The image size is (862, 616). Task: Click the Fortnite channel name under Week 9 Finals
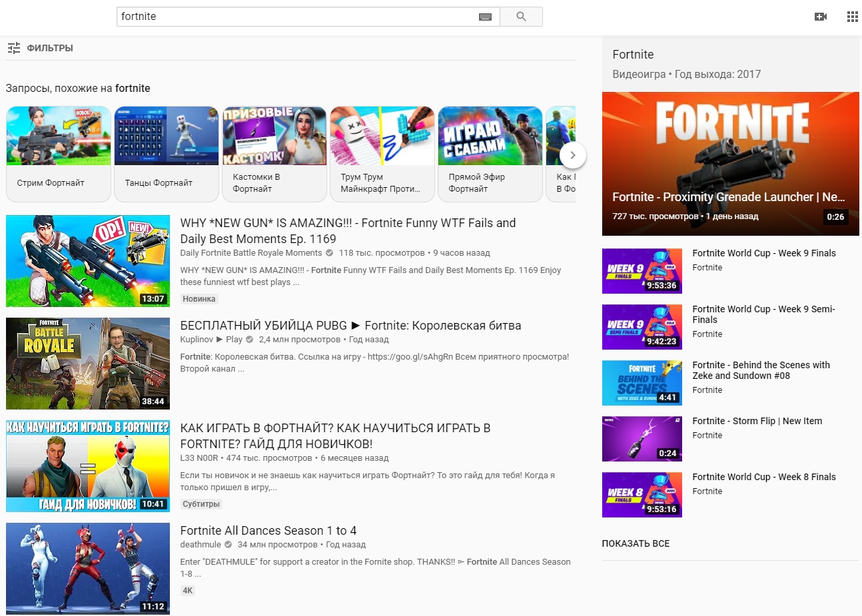707,268
